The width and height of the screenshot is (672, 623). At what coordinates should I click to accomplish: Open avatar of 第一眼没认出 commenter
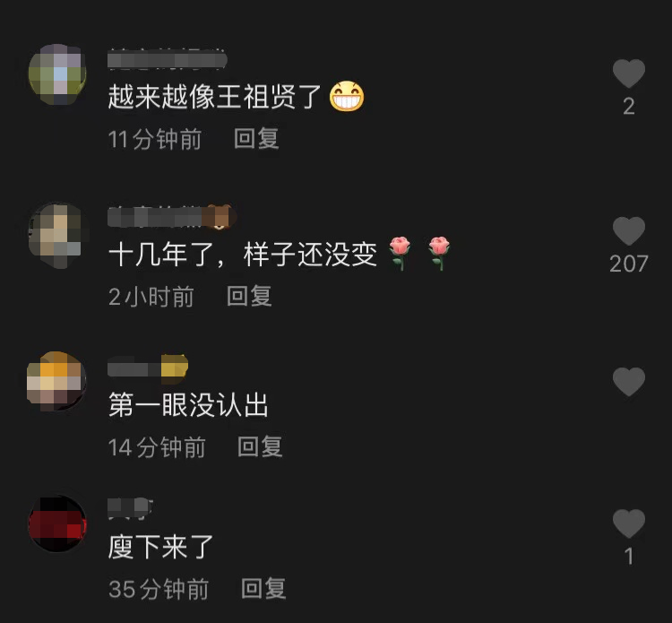tap(56, 381)
